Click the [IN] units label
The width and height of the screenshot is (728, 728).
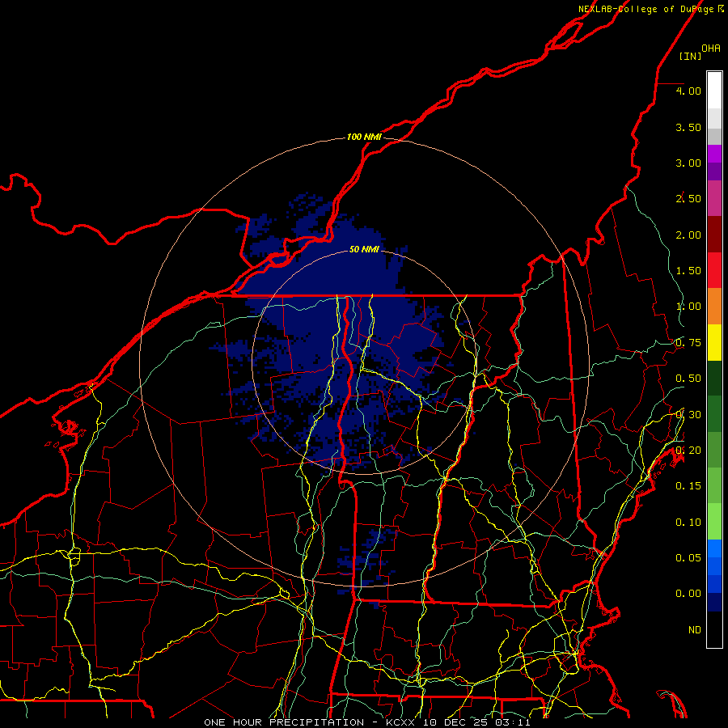[x=690, y=56]
